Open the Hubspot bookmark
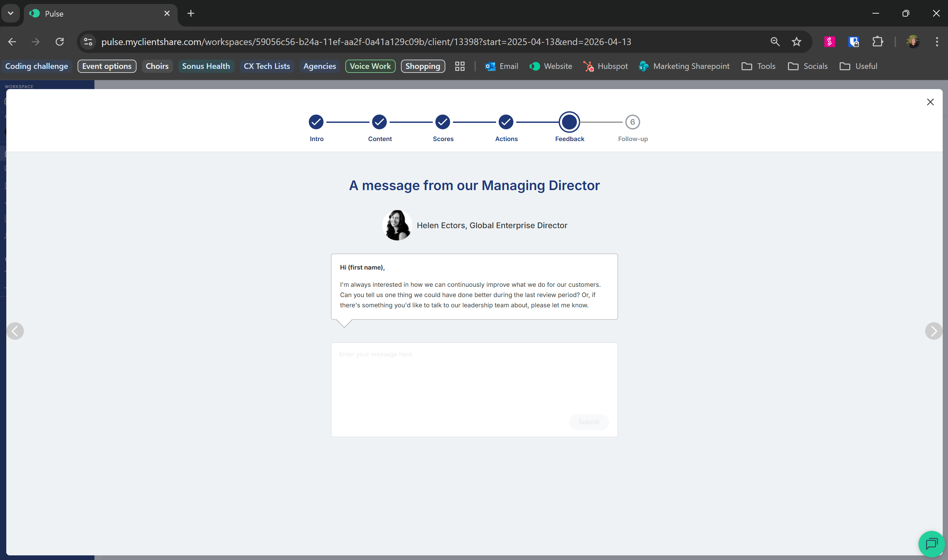The height and width of the screenshot is (560, 948). tap(606, 66)
